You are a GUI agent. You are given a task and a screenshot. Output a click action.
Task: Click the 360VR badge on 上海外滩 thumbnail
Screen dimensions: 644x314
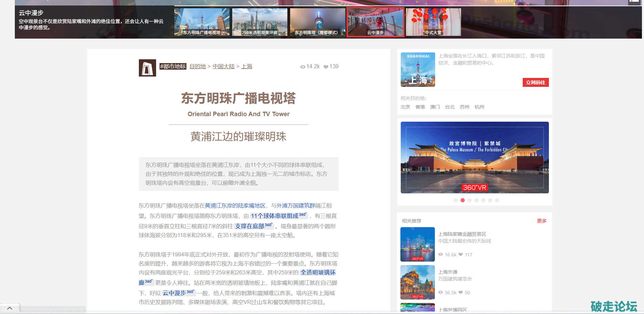point(417,297)
